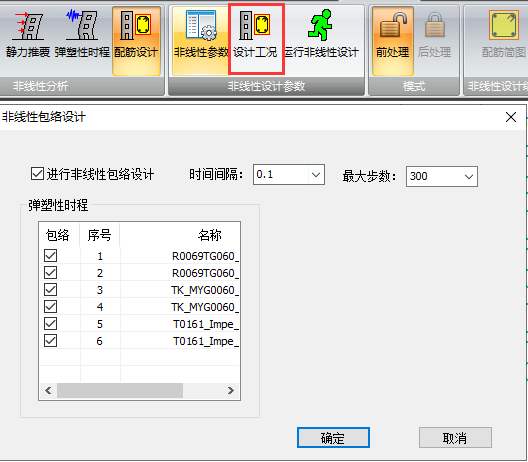Expand the 时间间隔 dropdown arrow

[x=316, y=174]
